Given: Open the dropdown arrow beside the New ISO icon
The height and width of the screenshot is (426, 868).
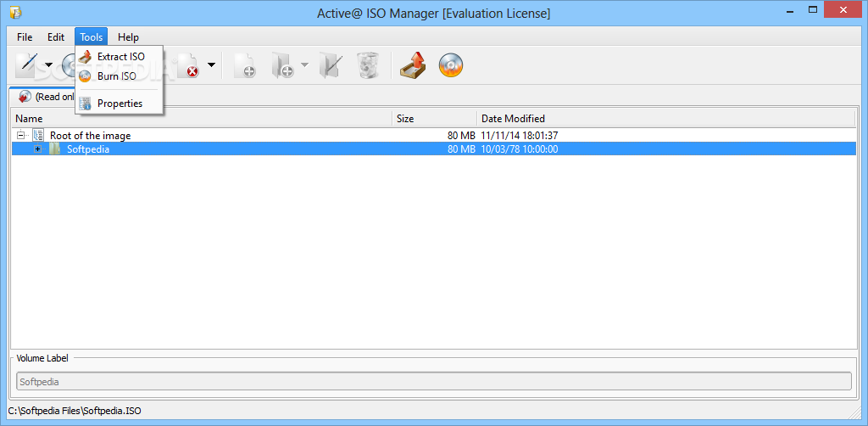Looking at the screenshot, I should [x=48, y=64].
